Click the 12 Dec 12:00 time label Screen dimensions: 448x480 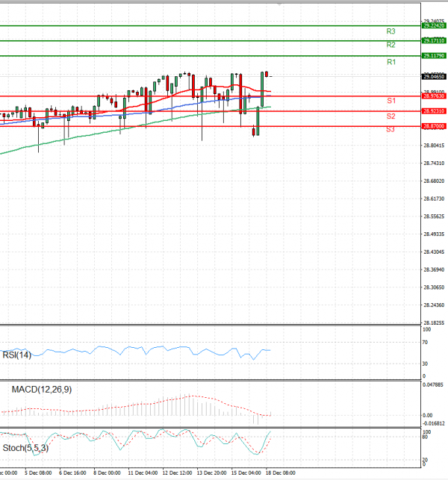177,473
